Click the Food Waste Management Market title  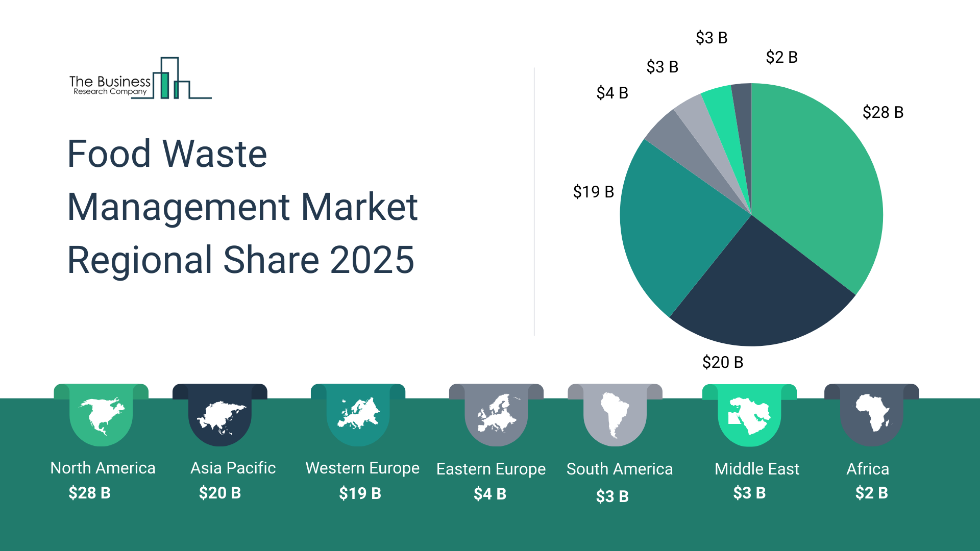pos(242,206)
